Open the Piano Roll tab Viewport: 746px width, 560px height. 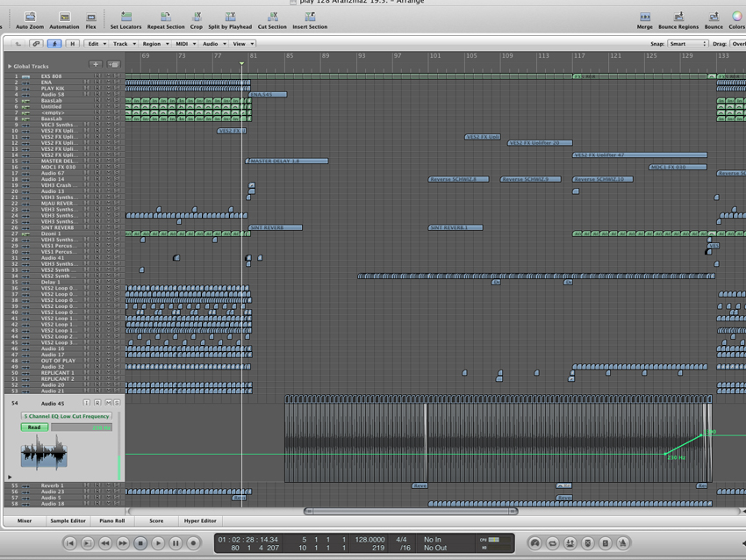click(111, 521)
